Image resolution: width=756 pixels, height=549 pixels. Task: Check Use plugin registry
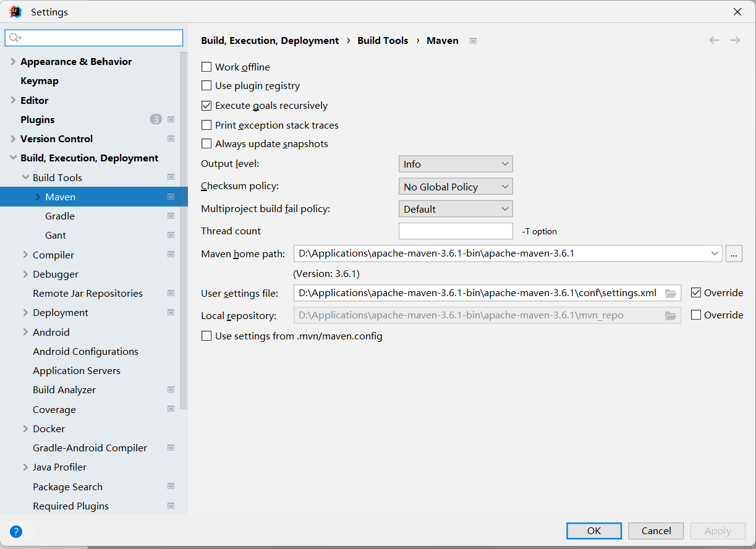click(206, 86)
